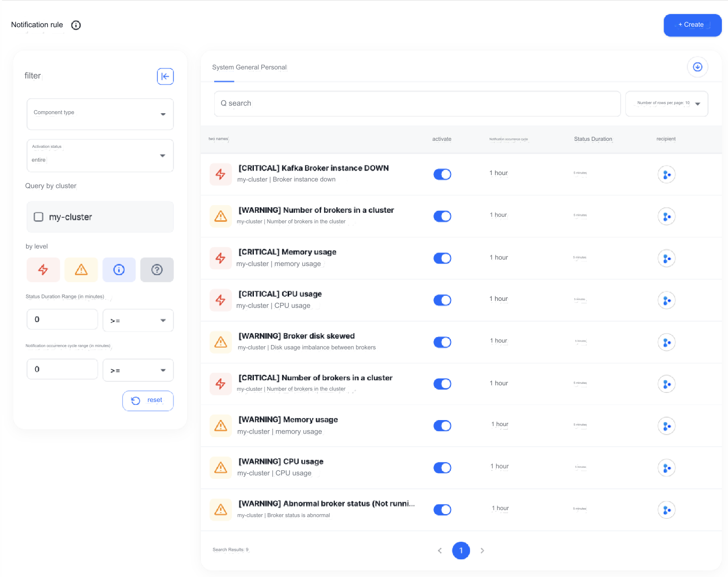The image size is (728, 577).
Task: Click the Create button
Action: click(692, 25)
